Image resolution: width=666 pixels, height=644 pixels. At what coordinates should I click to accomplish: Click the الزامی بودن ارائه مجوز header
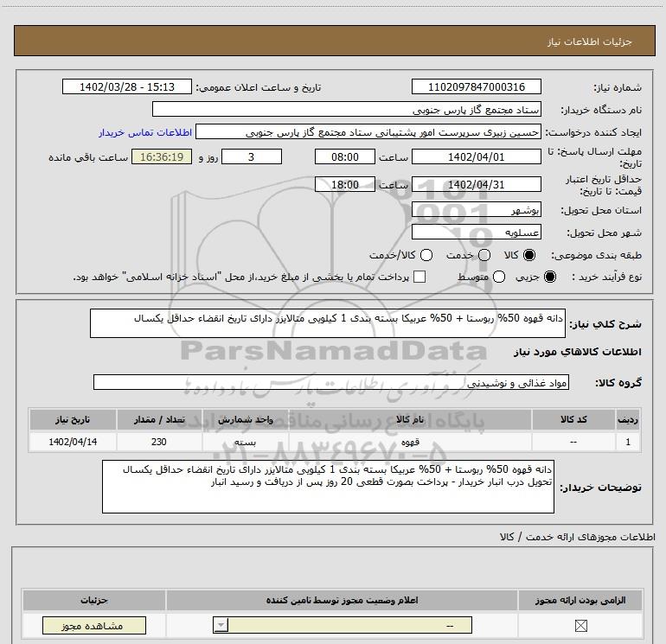pos(580,600)
